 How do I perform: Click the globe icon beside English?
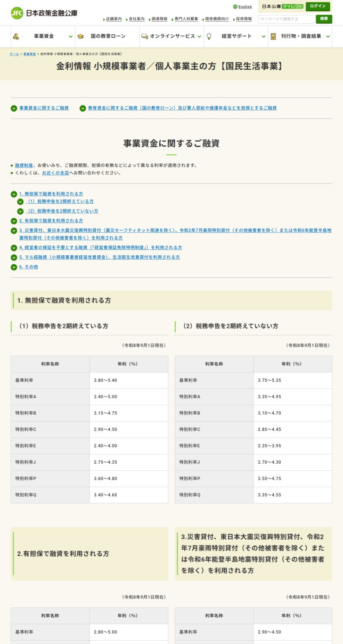click(235, 7)
